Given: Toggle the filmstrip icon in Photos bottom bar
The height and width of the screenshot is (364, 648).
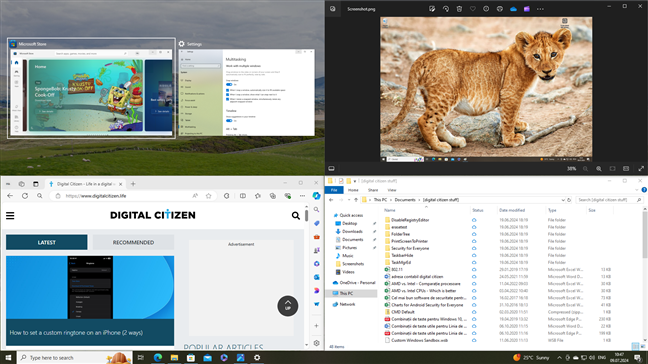Looking at the screenshot, I should pos(331,169).
